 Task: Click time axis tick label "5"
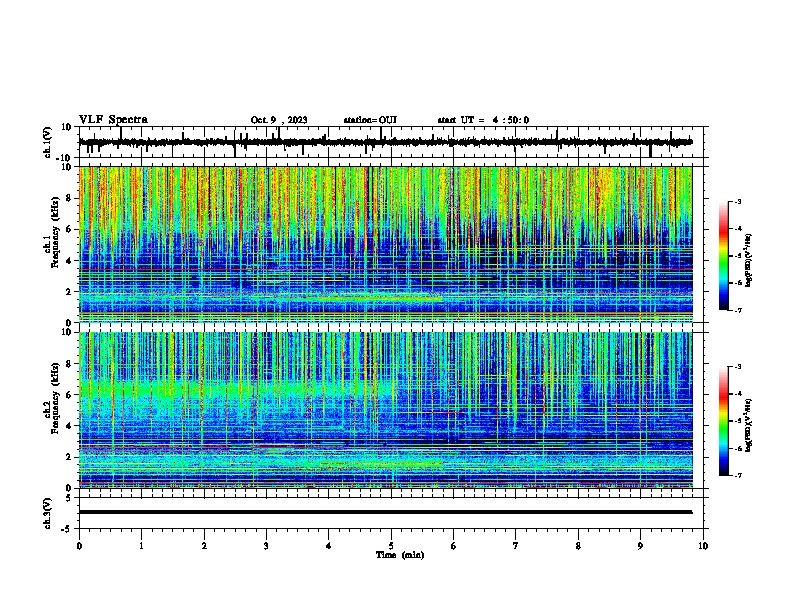tap(391, 546)
